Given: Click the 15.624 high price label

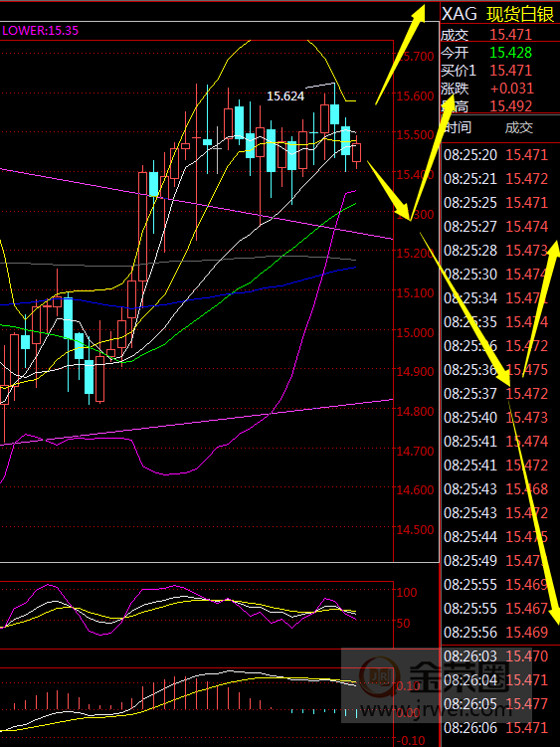Looking at the screenshot, I should pyautogui.click(x=285, y=96).
